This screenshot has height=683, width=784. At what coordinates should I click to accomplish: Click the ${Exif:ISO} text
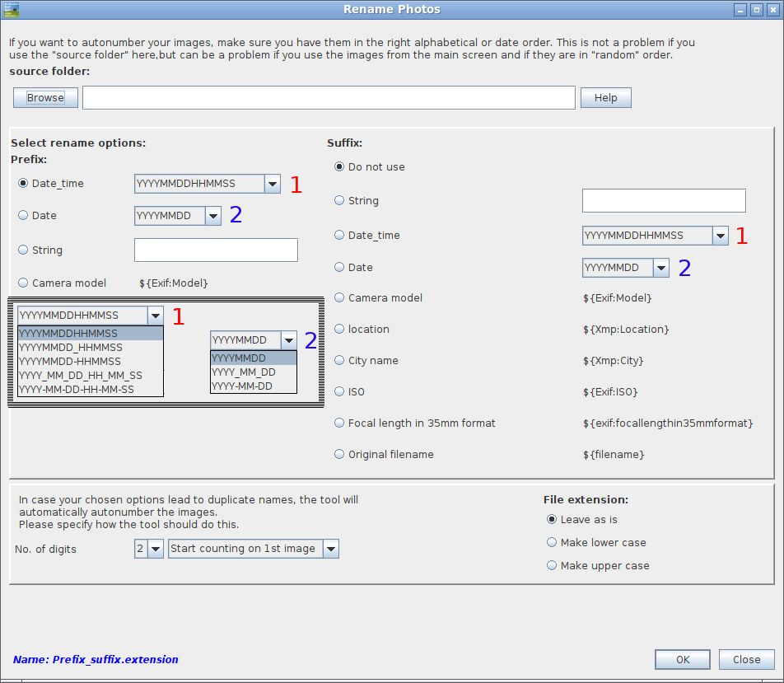pyautogui.click(x=610, y=392)
